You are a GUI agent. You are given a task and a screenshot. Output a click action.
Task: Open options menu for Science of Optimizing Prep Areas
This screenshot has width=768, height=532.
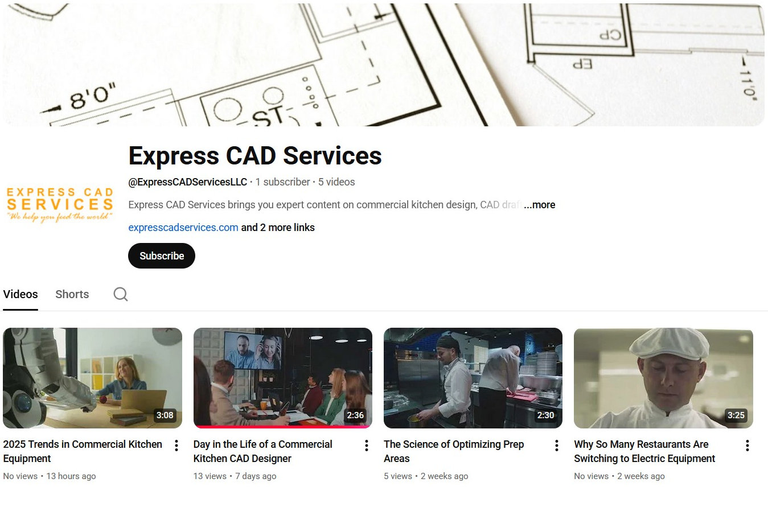[556, 445]
